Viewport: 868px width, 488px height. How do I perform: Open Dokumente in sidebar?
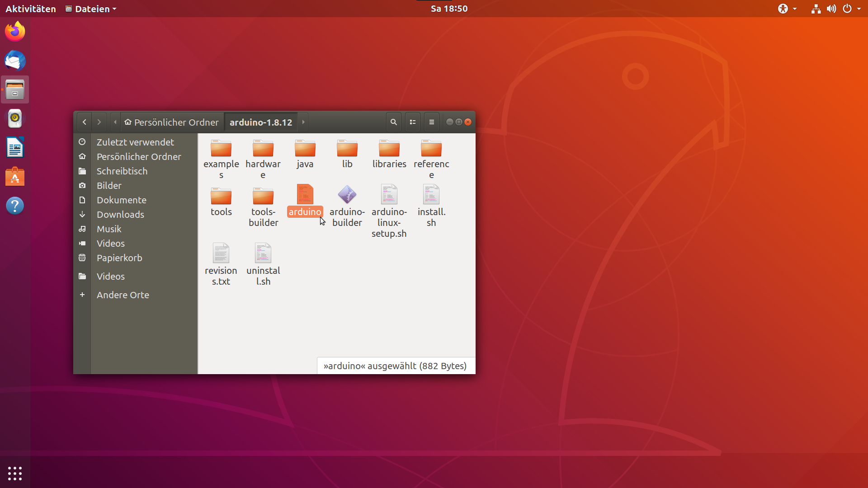point(136,200)
